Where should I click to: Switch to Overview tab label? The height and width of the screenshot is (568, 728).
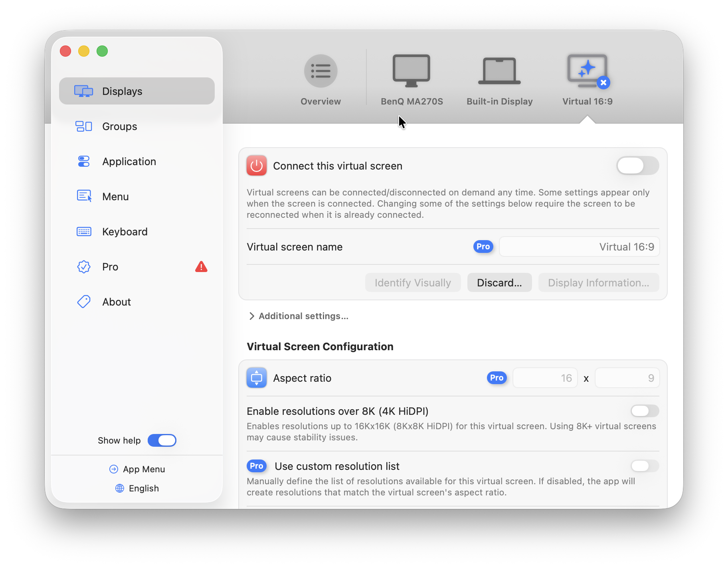320,101
